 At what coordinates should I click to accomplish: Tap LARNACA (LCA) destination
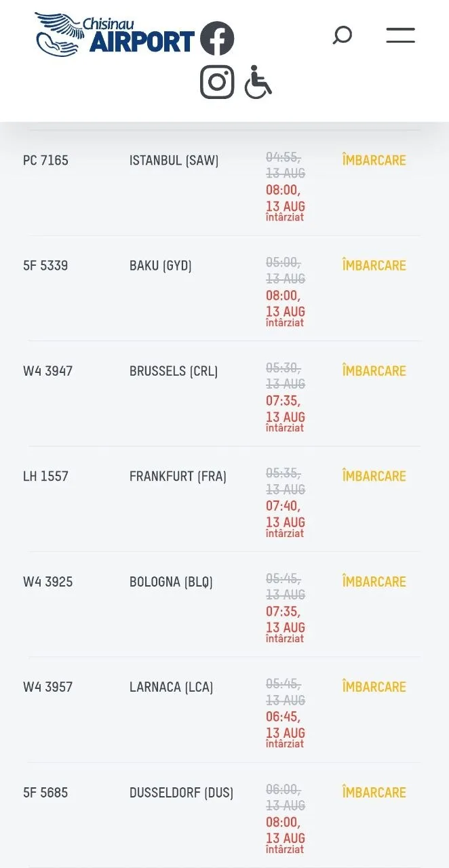point(171,687)
